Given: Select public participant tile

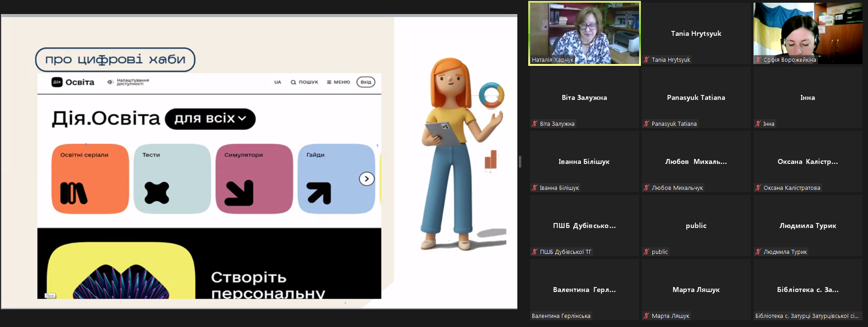Looking at the screenshot, I should point(696,226).
